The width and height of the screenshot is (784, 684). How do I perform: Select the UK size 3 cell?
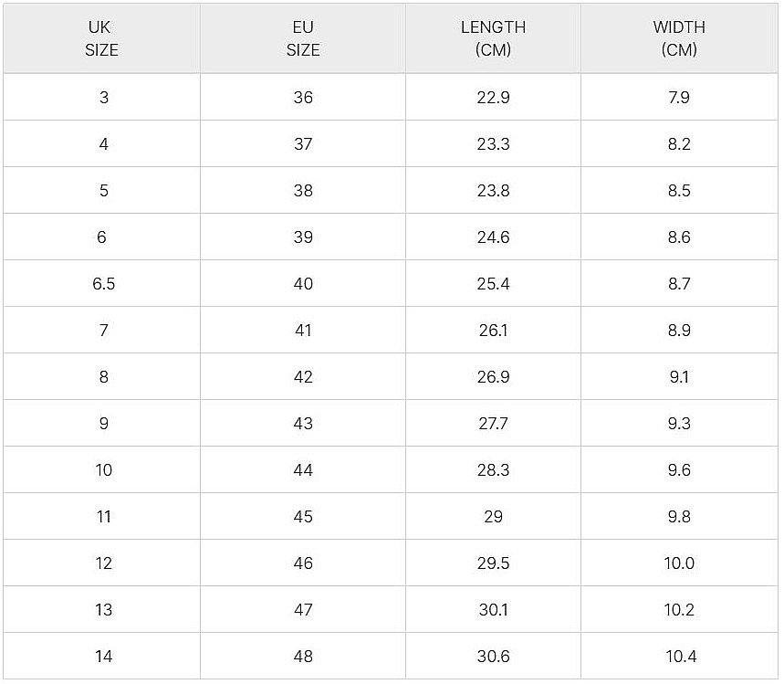click(x=103, y=97)
